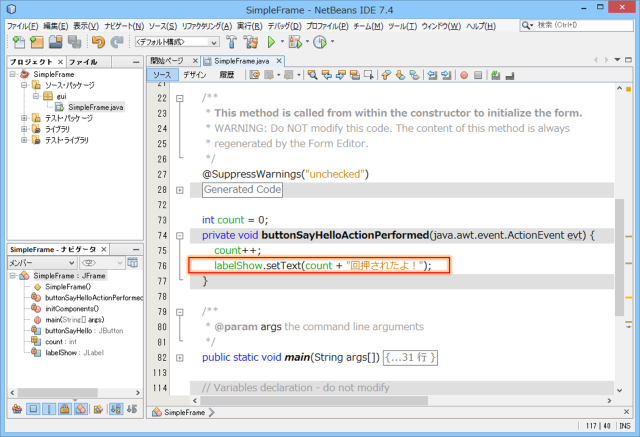Toggle Show Static Members filter in navigator

click(49, 408)
